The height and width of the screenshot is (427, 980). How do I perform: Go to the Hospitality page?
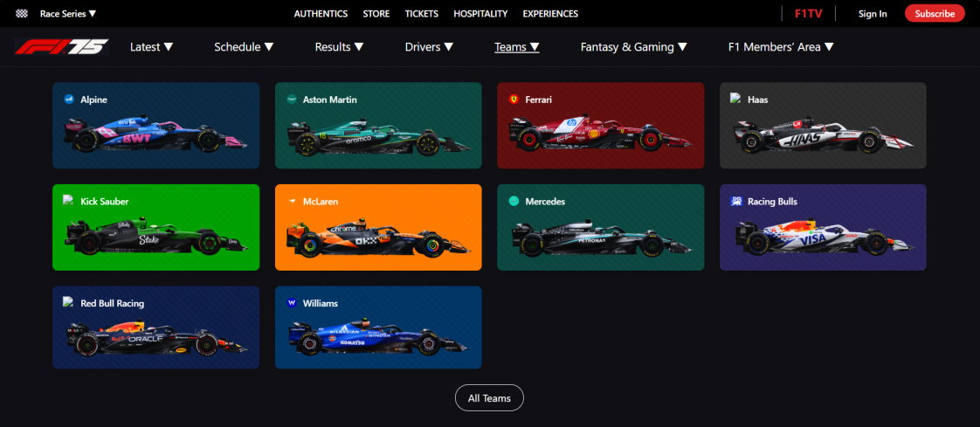[480, 13]
